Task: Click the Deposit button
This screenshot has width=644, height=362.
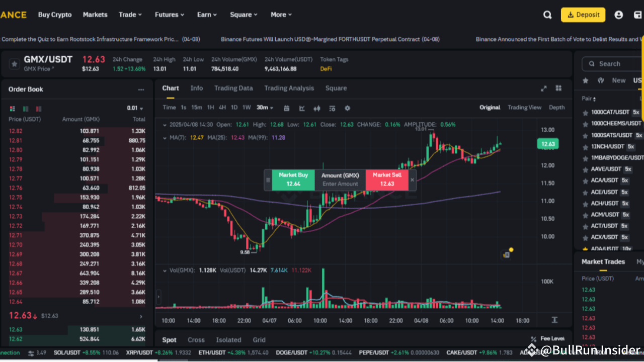Action: coord(583,15)
